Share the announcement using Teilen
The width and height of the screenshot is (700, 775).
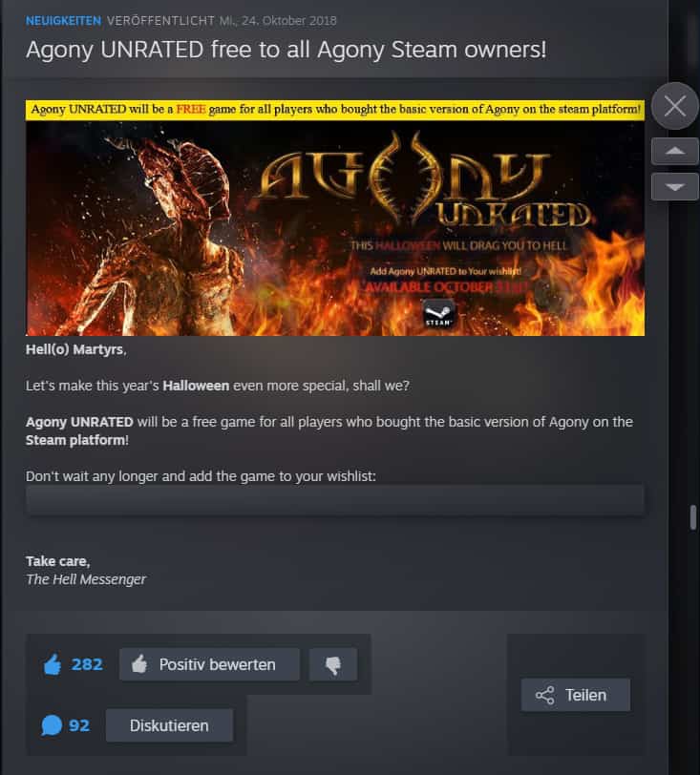click(x=575, y=695)
